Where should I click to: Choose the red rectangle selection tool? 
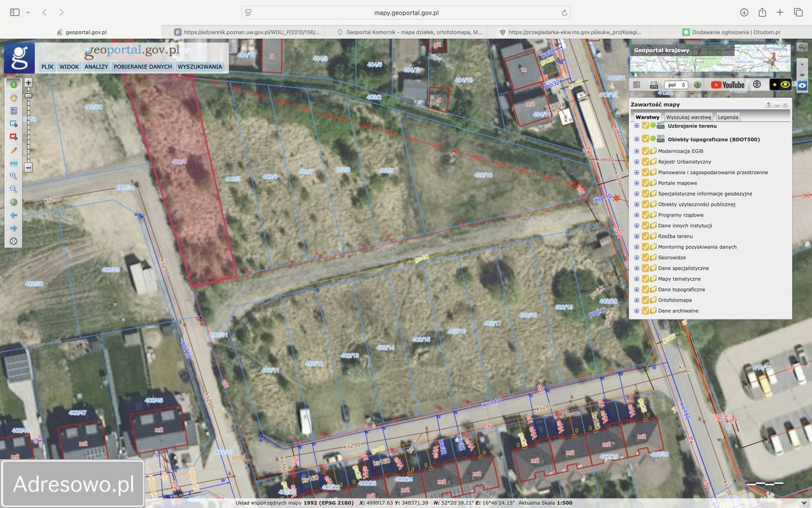click(x=13, y=137)
